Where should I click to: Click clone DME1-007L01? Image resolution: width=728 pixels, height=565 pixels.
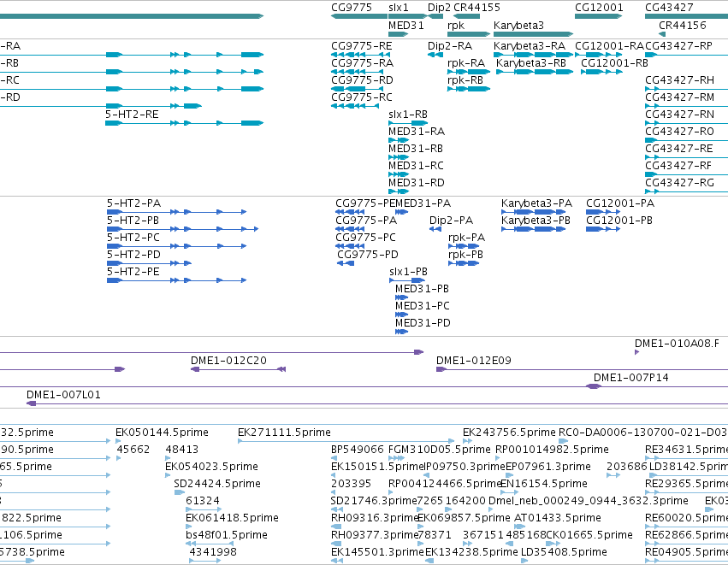(377, 403)
